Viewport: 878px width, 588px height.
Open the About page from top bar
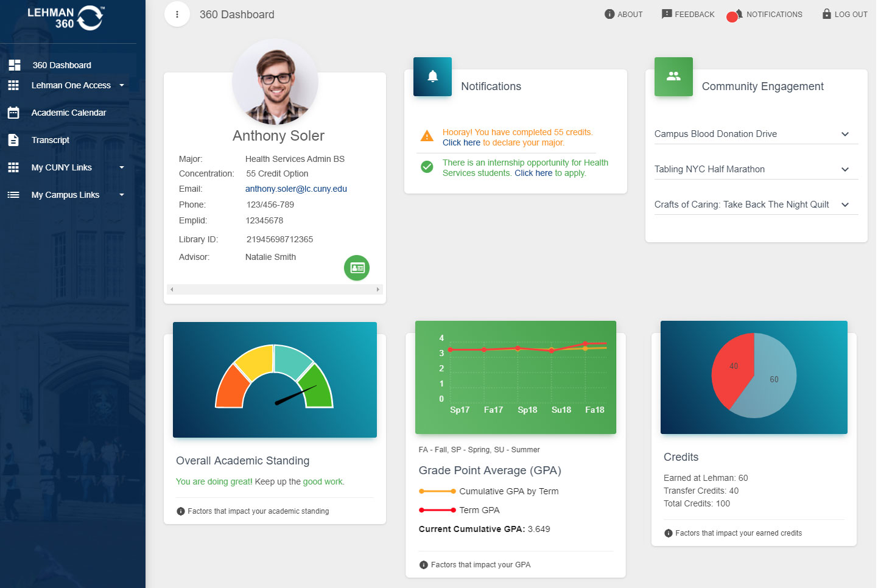(x=623, y=15)
